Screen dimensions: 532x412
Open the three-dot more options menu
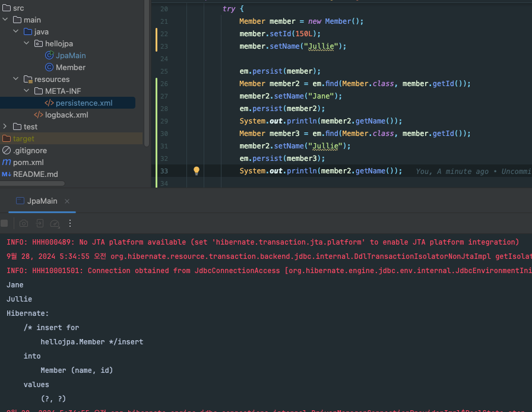pyautogui.click(x=70, y=223)
